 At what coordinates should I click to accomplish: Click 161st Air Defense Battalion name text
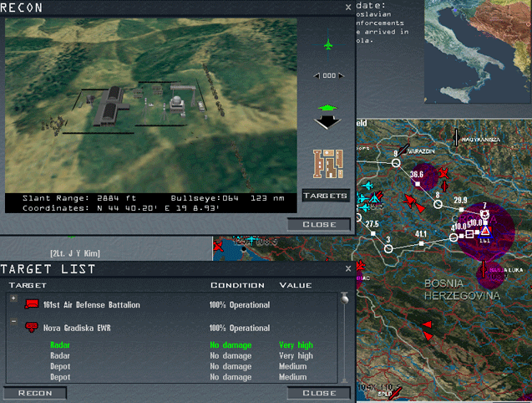(92, 305)
